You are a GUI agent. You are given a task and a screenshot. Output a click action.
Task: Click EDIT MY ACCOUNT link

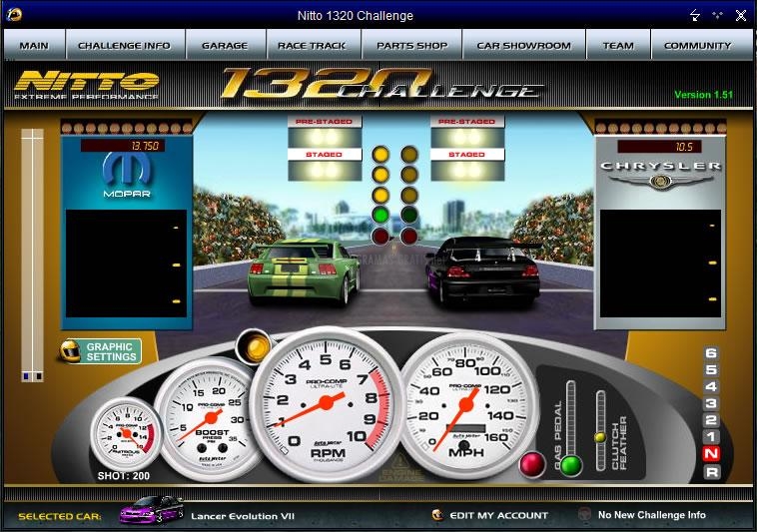pyautogui.click(x=498, y=515)
